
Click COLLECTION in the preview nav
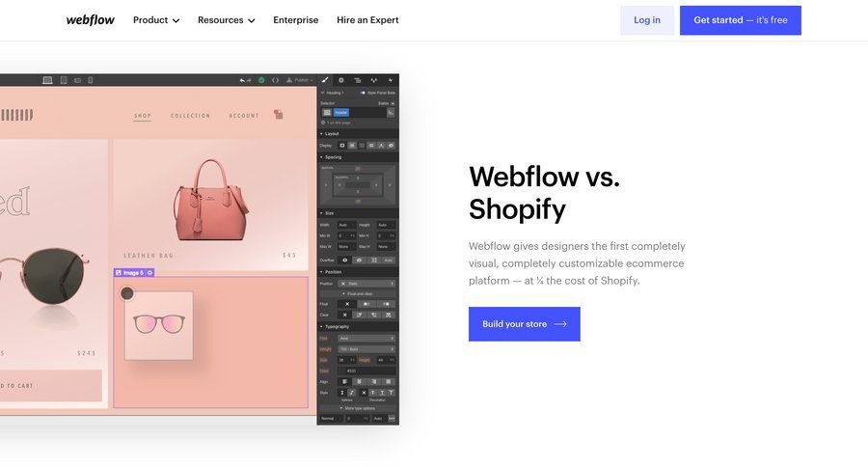click(x=190, y=116)
